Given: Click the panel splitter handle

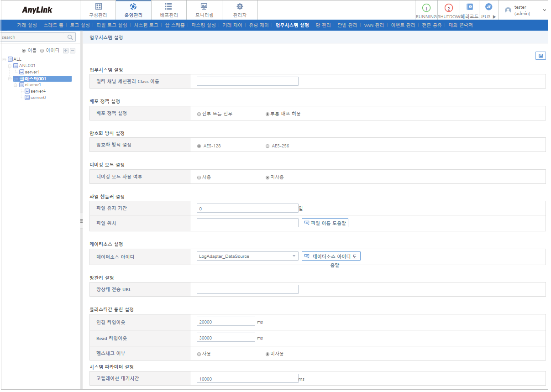Looking at the screenshot, I should 81,221.
